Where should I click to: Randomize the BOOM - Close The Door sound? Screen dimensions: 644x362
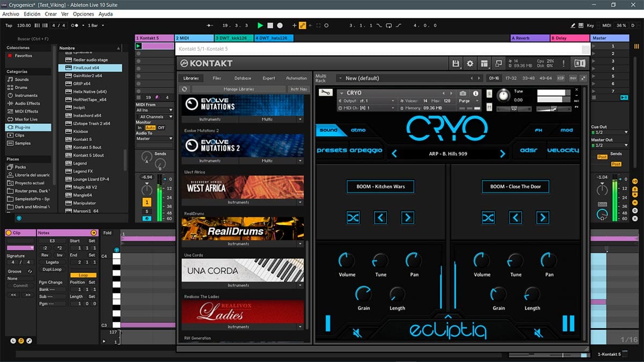488,217
